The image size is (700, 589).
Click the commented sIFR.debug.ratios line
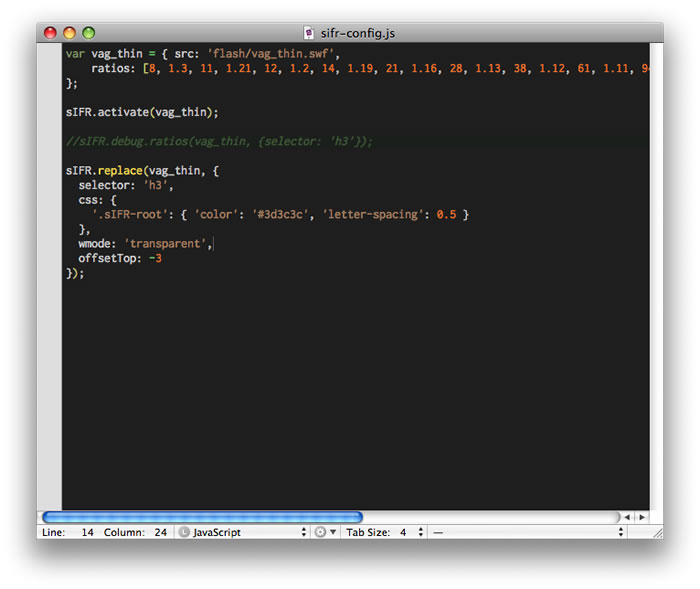[x=219, y=142]
